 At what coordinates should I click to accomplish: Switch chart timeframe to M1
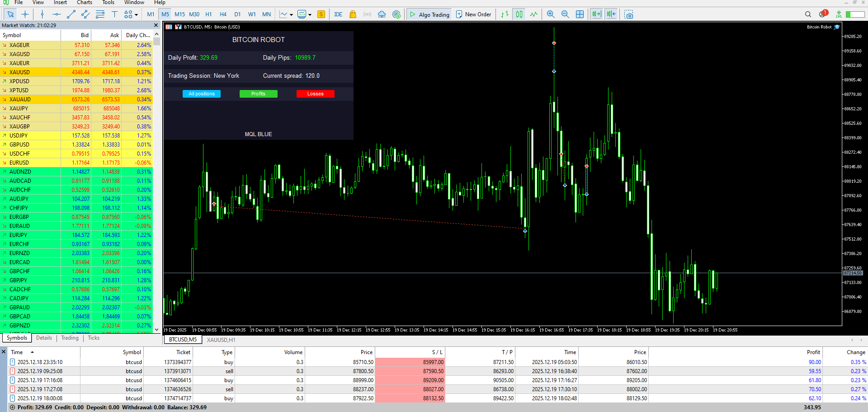point(151,14)
